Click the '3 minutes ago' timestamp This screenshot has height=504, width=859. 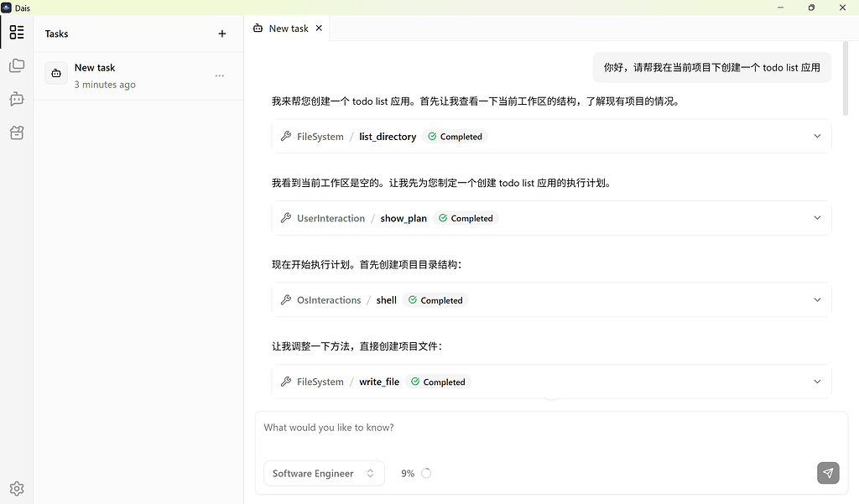[105, 85]
